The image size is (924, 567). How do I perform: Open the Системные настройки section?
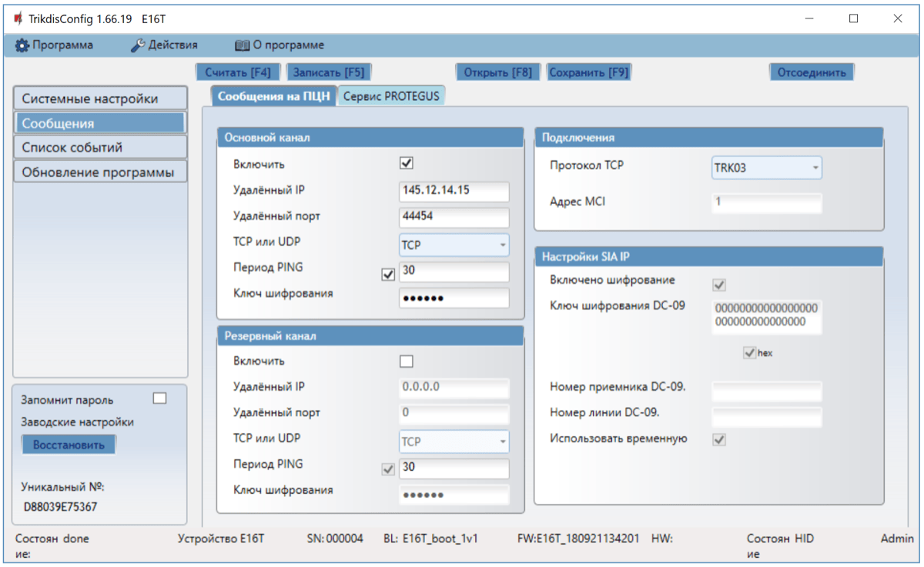[x=100, y=98]
